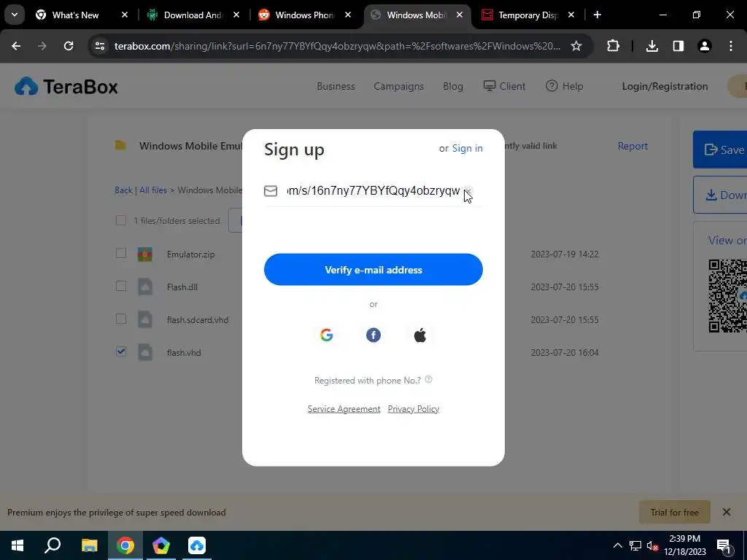747x560 pixels.
Task: Click the All files breadcrumb link
Action: (153, 190)
